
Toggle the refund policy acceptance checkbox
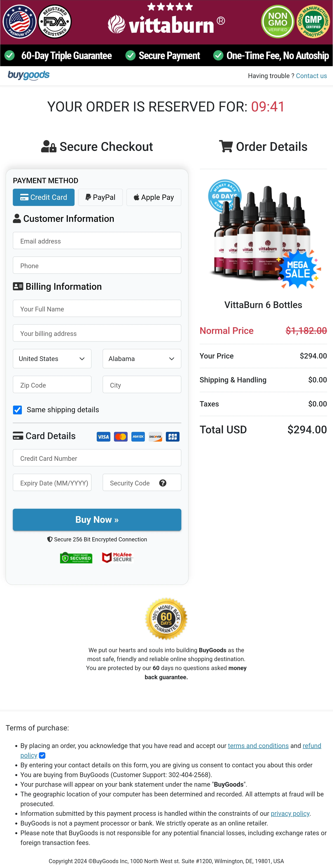point(42,755)
